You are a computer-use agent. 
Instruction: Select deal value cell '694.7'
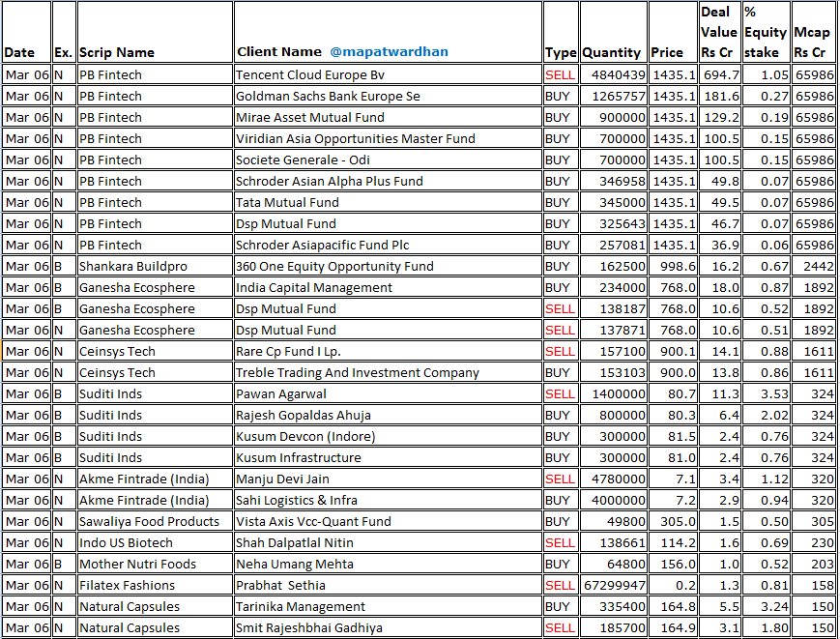(719, 74)
